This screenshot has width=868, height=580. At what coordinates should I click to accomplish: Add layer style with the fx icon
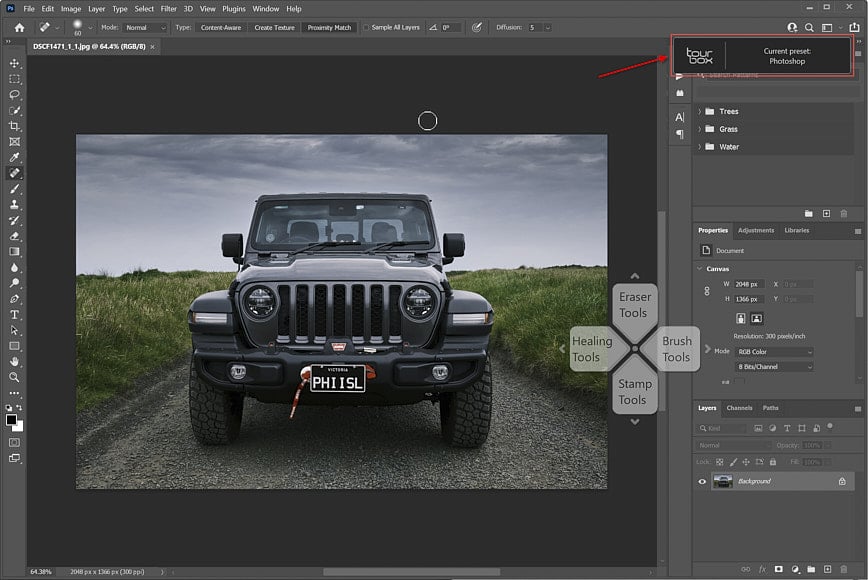pos(762,569)
